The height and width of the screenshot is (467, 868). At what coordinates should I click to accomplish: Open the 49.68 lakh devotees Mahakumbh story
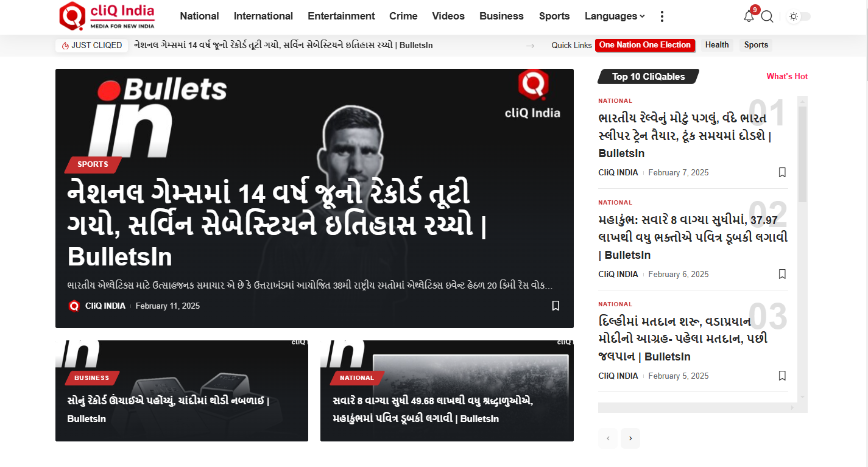tap(433, 410)
